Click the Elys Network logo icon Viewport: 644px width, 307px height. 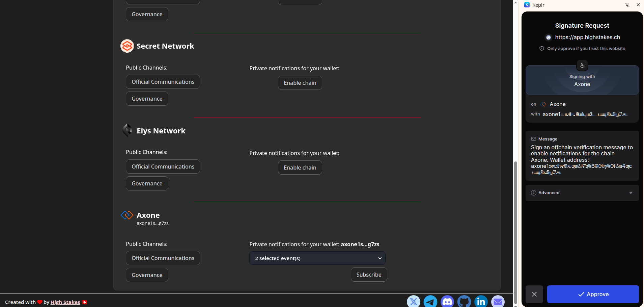pos(127,130)
